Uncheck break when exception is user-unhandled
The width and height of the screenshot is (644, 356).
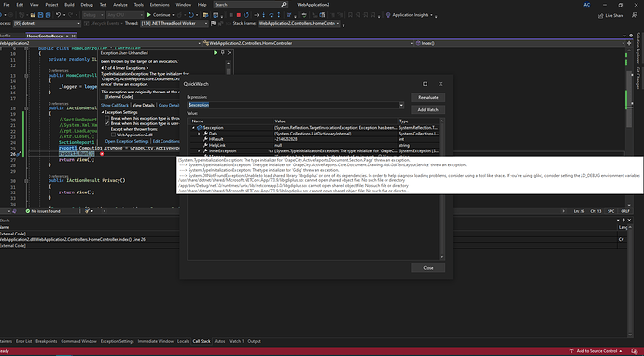point(107,123)
